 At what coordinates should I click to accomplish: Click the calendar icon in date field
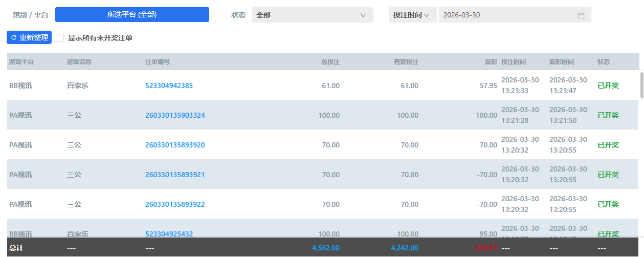(x=581, y=15)
